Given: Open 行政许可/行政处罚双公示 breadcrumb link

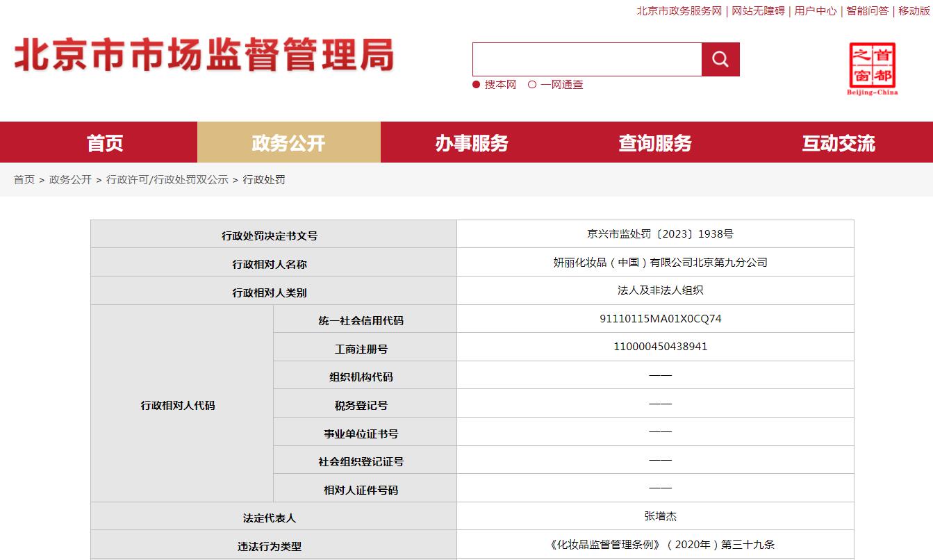Looking at the screenshot, I should click(x=167, y=180).
